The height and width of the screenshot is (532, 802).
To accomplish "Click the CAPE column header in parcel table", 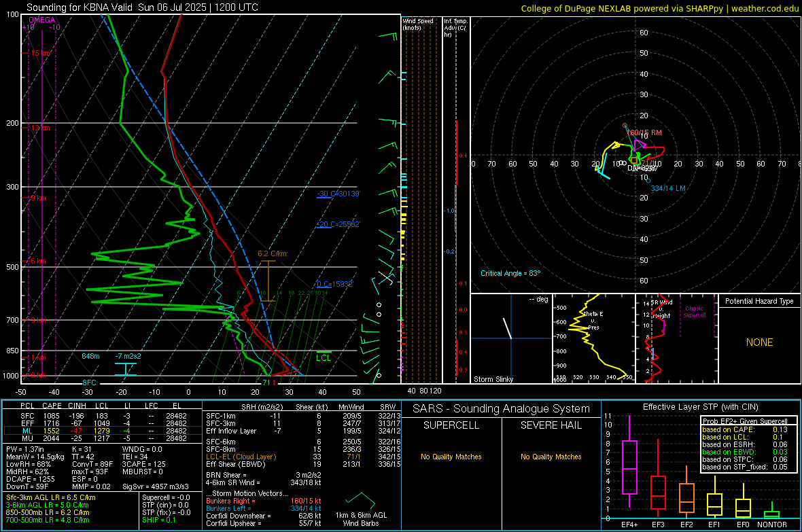I will (x=52, y=406).
